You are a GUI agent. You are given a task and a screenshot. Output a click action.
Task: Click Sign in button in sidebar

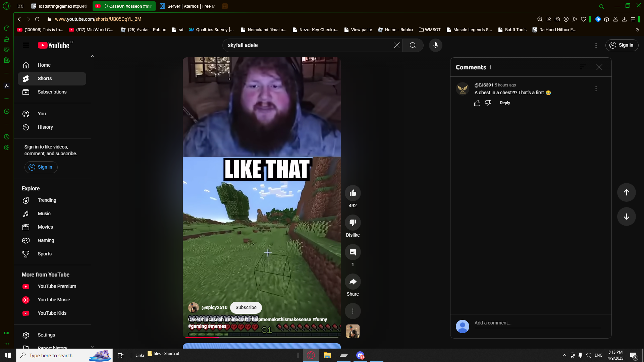[41, 167]
